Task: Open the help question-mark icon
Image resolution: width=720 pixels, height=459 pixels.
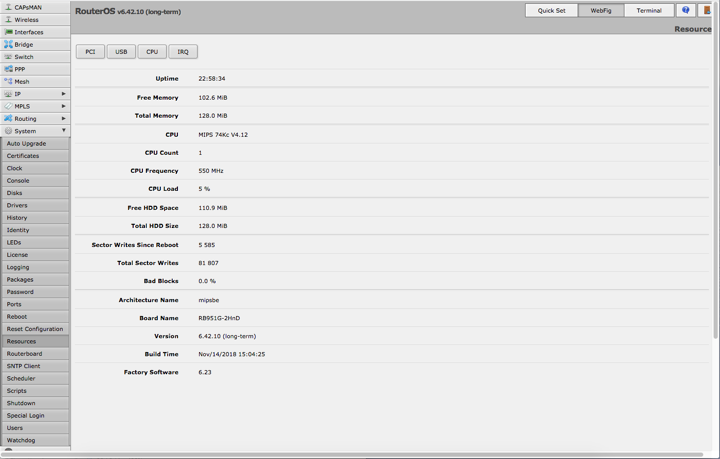Action: [686, 10]
